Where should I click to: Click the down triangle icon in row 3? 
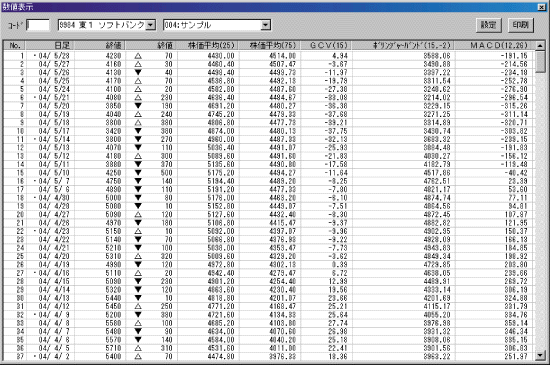tap(138, 72)
